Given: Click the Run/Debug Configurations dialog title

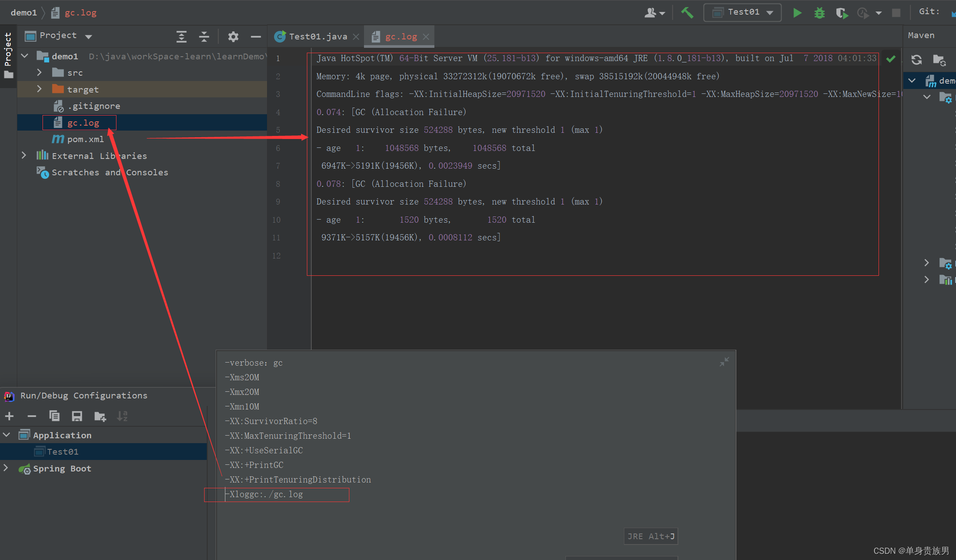Looking at the screenshot, I should click(x=84, y=395).
